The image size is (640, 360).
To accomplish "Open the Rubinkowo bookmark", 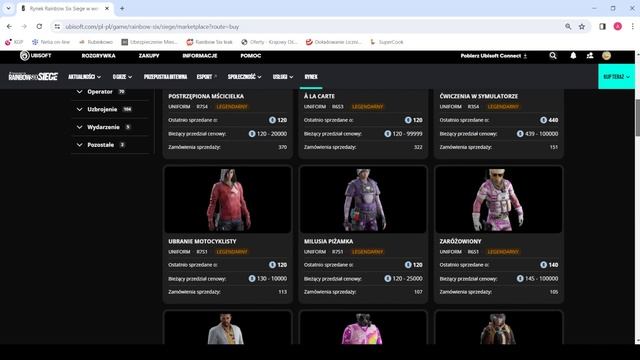I will [x=96, y=42].
